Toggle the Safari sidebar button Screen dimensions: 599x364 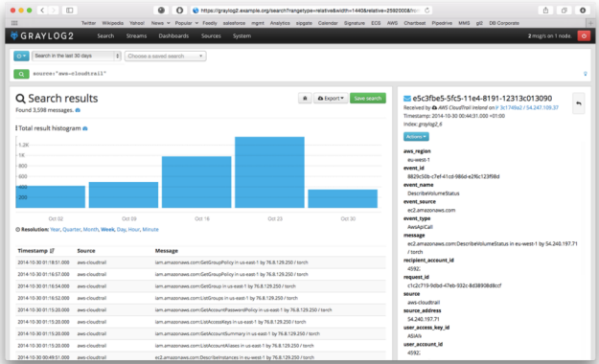pyautogui.click(x=70, y=11)
